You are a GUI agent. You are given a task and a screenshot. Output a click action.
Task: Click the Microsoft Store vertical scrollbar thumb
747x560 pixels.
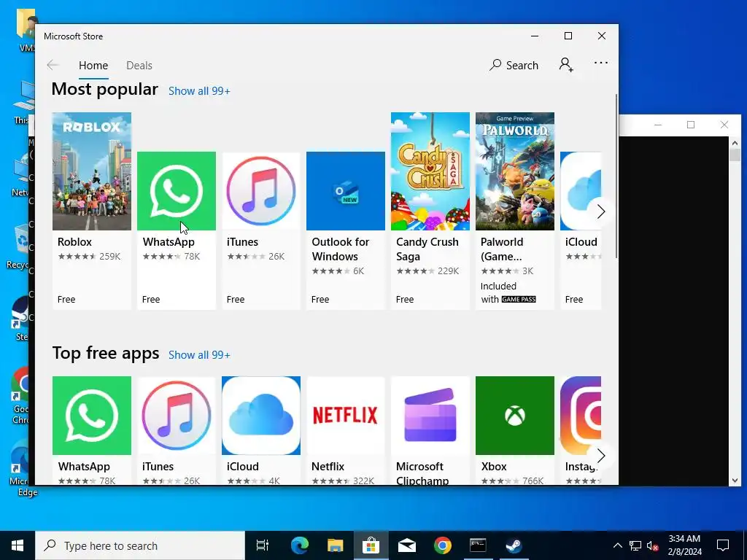pos(616,176)
